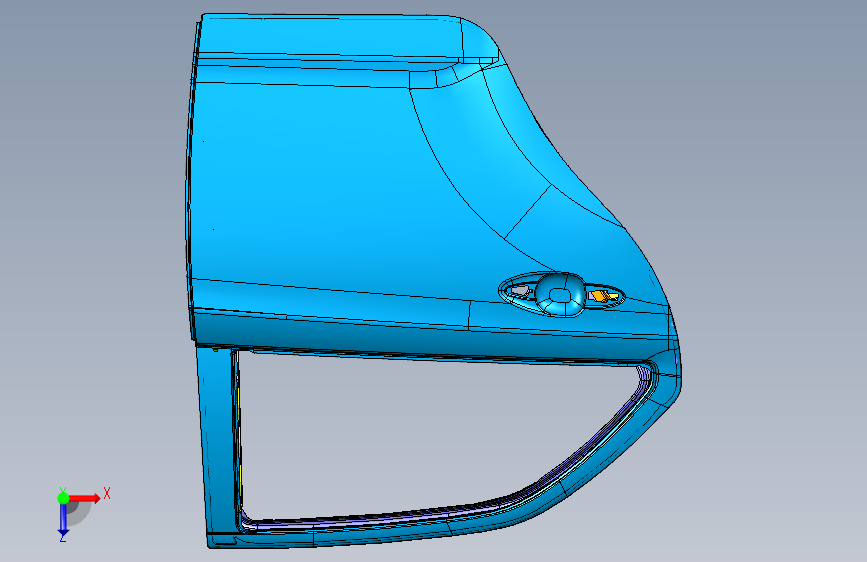Pick the orange part inside handle recess
867x562 pixels.
click(x=603, y=296)
